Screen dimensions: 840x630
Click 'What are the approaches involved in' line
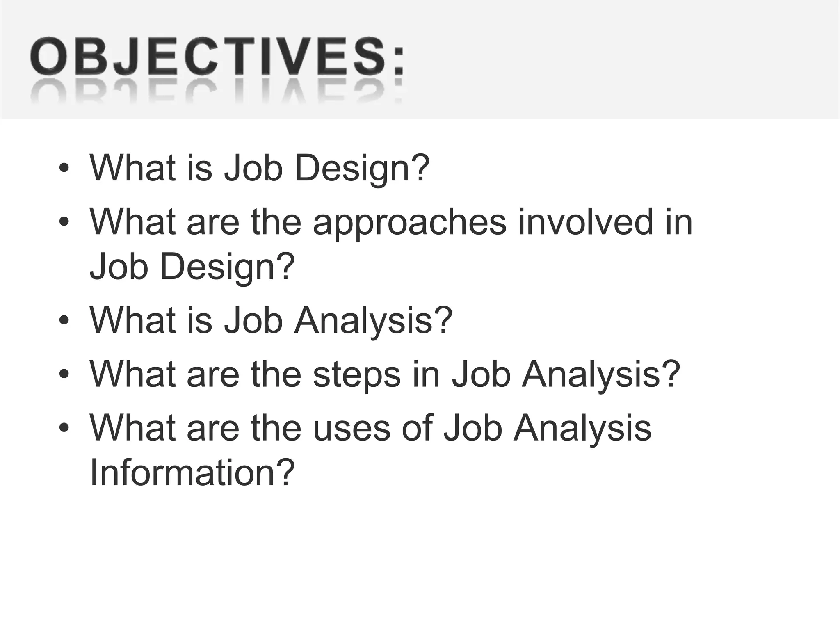click(391, 223)
